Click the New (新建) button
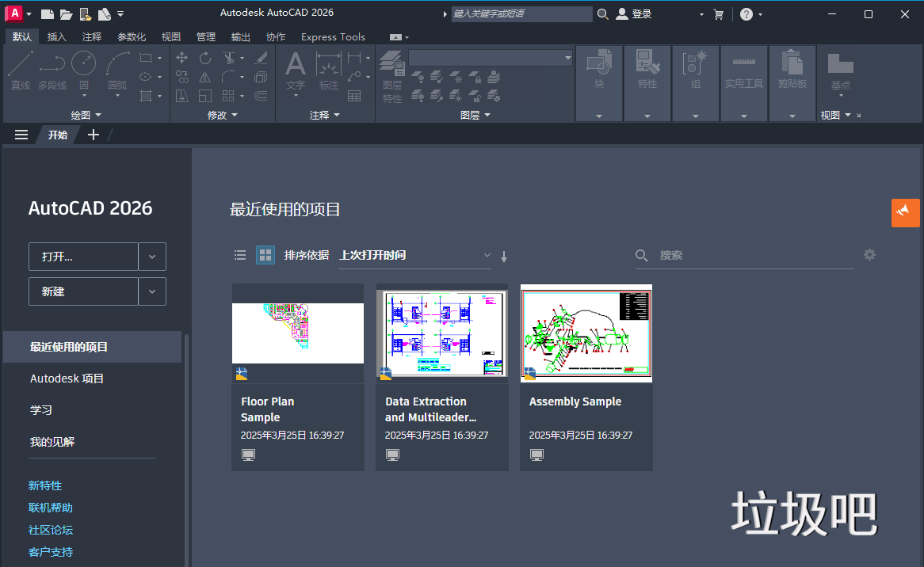 point(83,291)
